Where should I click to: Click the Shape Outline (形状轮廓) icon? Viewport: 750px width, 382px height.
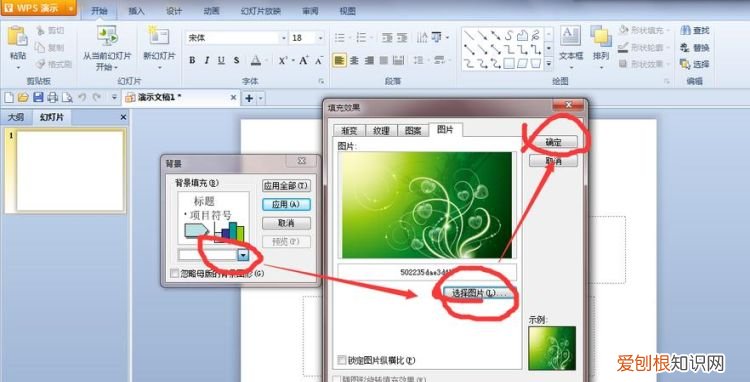[x=623, y=48]
